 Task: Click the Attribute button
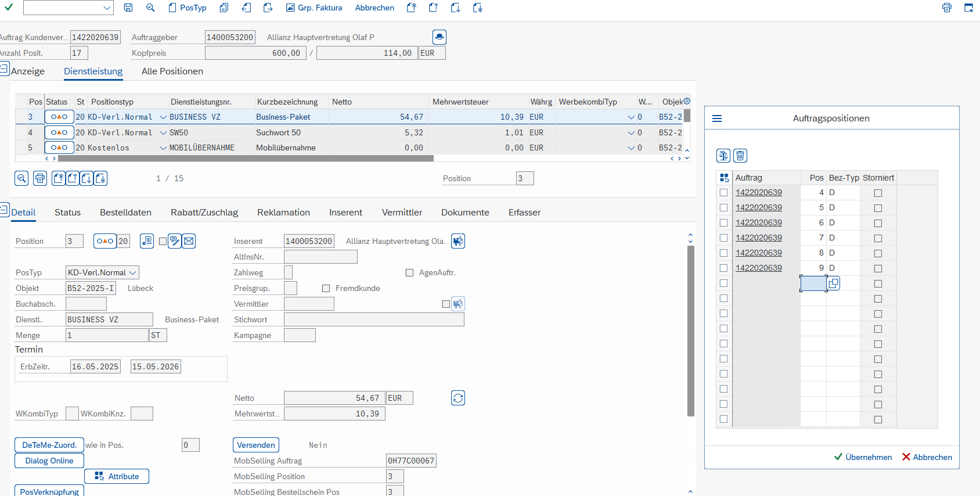[117, 476]
